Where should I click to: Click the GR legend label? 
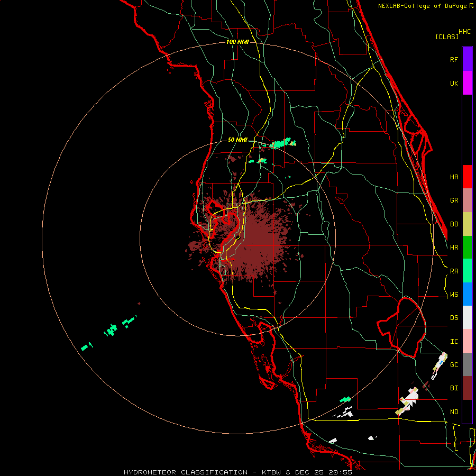click(454, 200)
